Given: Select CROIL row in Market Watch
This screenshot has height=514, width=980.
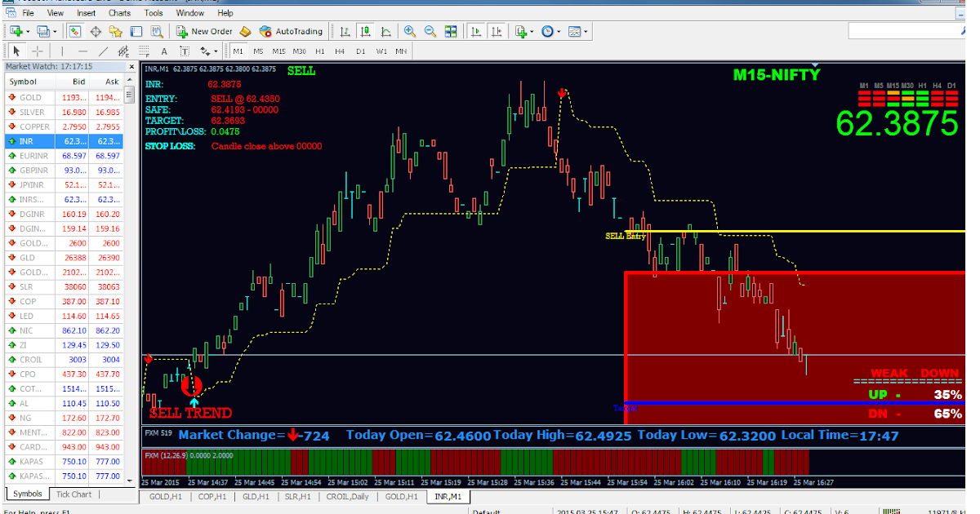Looking at the screenshot, I should coord(64,360).
